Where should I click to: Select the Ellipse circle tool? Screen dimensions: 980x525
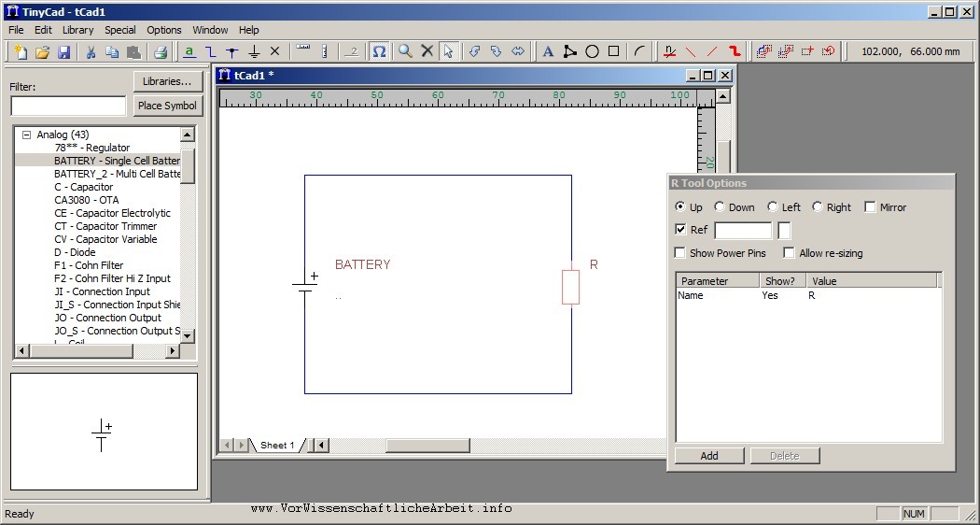point(592,52)
